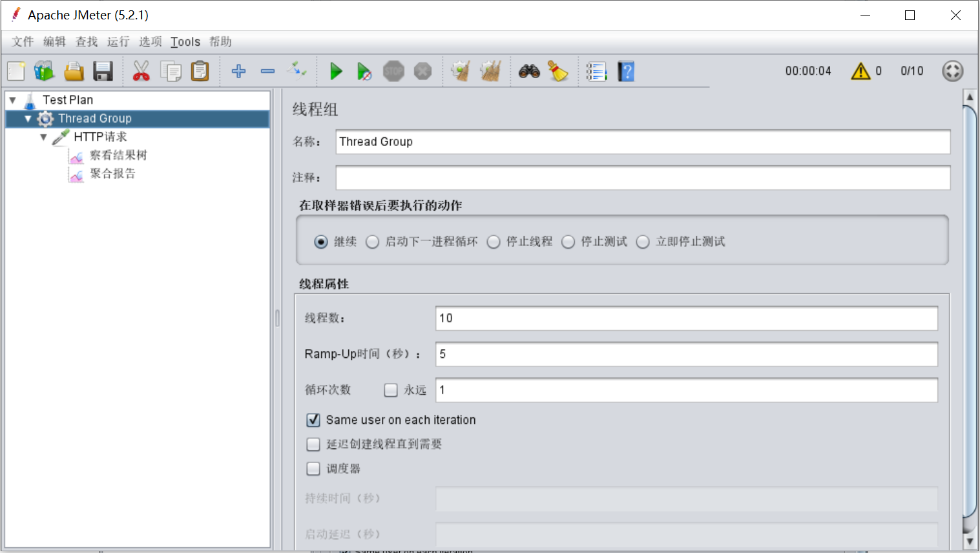Uncheck Same user on each iteration
Screen dimensions: 980x553
pos(313,420)
